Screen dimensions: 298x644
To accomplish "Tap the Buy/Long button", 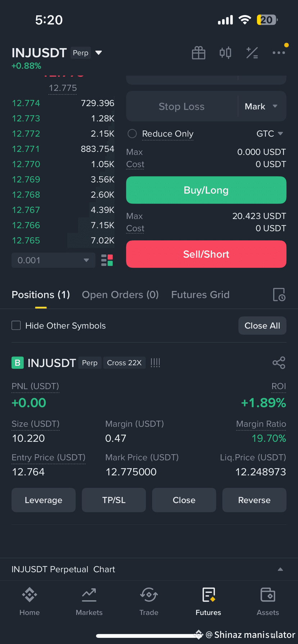I will coord(206,190).
